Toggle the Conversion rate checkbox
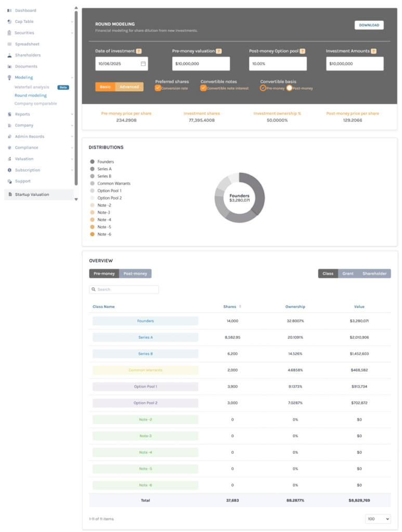Image resolution: width=402 pixels, height=532 pixels. point(158,88)
